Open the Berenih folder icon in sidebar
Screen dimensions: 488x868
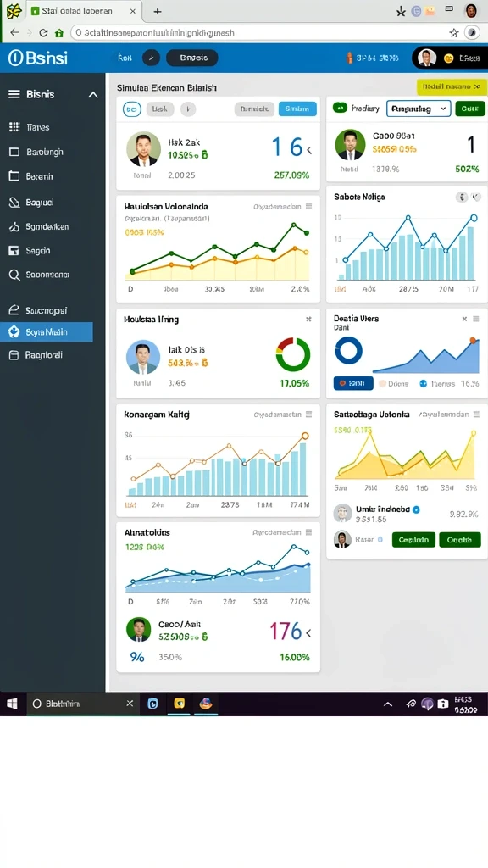[14, 176]
